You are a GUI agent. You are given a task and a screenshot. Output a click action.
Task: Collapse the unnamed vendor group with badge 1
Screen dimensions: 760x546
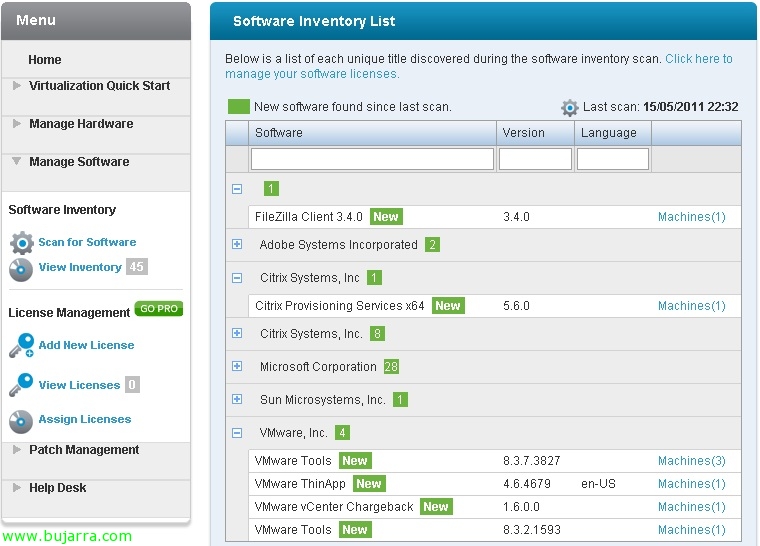click(237, 189)
